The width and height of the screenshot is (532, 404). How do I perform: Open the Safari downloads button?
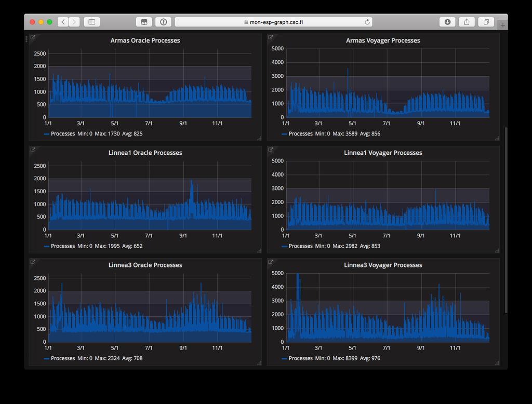pyautogui.click(x=447, y=22)
